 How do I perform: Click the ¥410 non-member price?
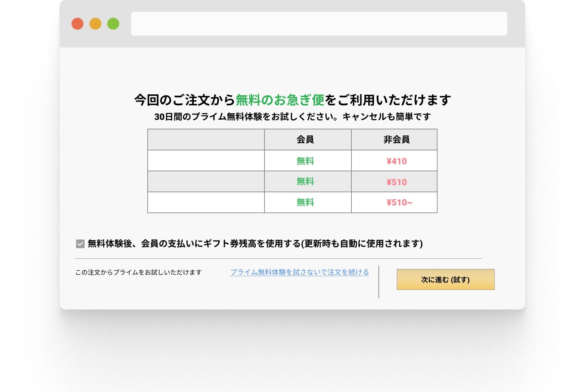396,161
